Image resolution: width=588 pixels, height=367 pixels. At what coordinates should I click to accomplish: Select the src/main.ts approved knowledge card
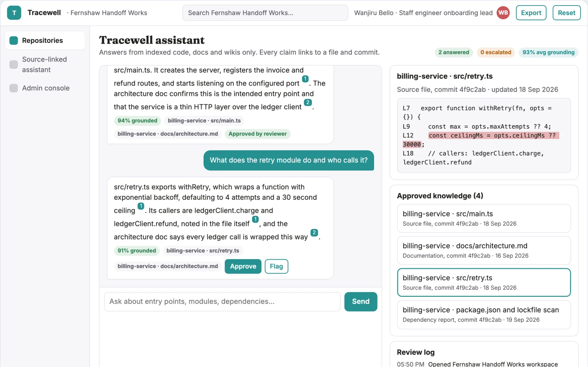484,218
